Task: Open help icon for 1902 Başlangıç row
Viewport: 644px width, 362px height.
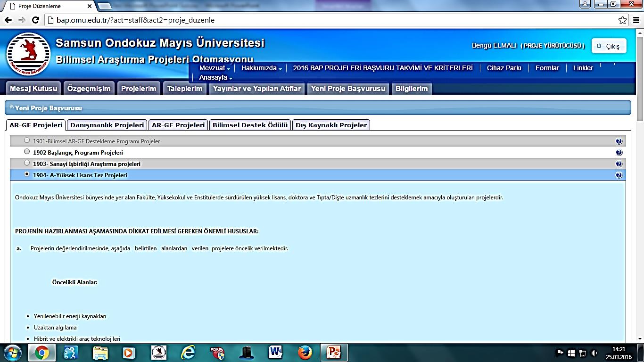Action: (x=619, y=153)
